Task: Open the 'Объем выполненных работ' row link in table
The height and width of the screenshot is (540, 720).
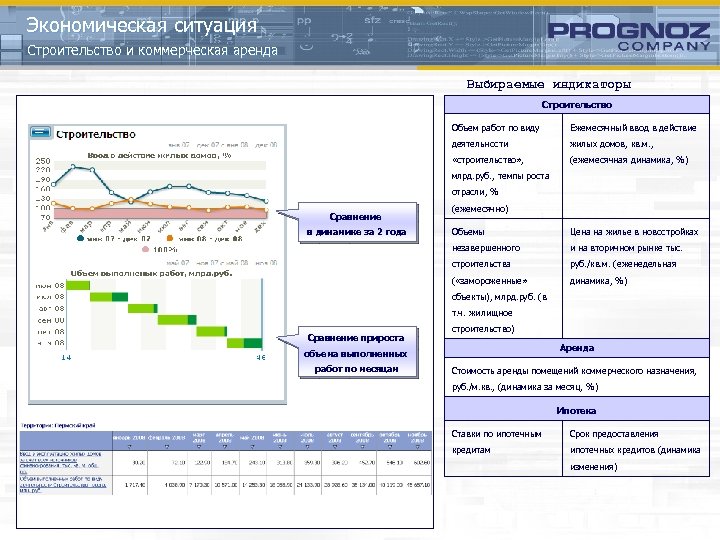Action: coord(62,484)
